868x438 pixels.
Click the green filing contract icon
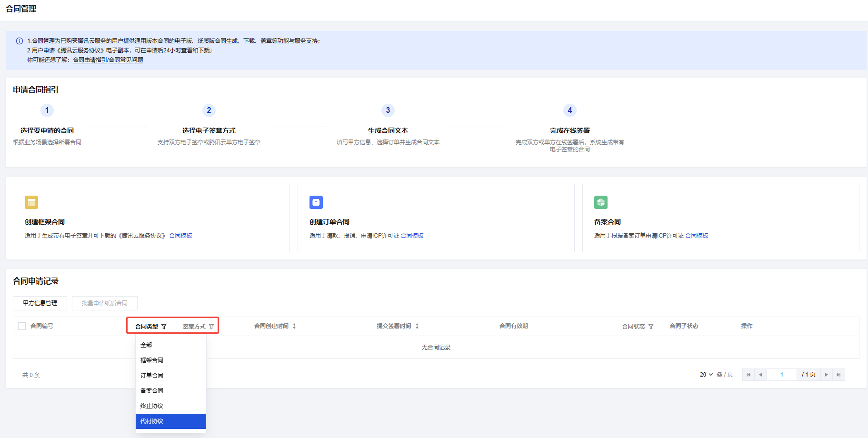[601, 202]
